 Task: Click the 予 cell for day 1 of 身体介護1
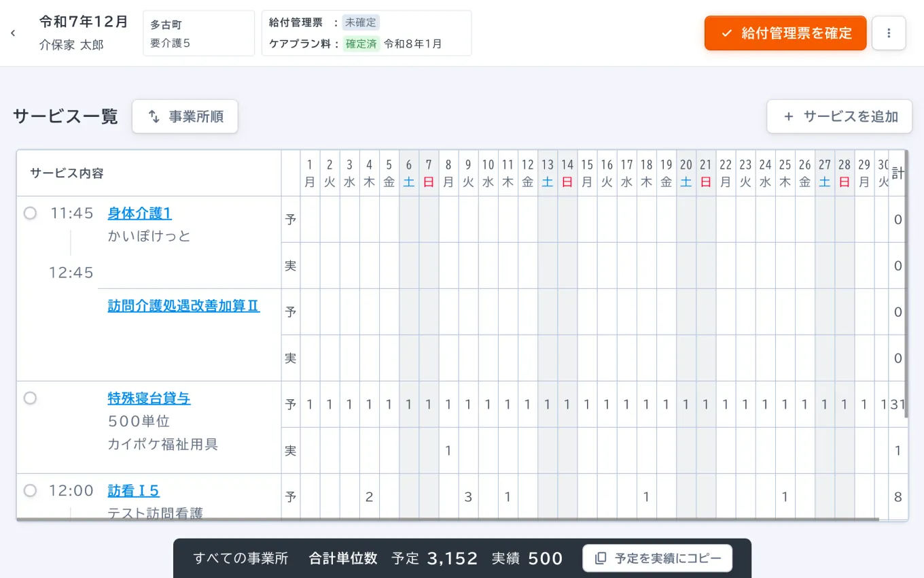tap(310, 220)
